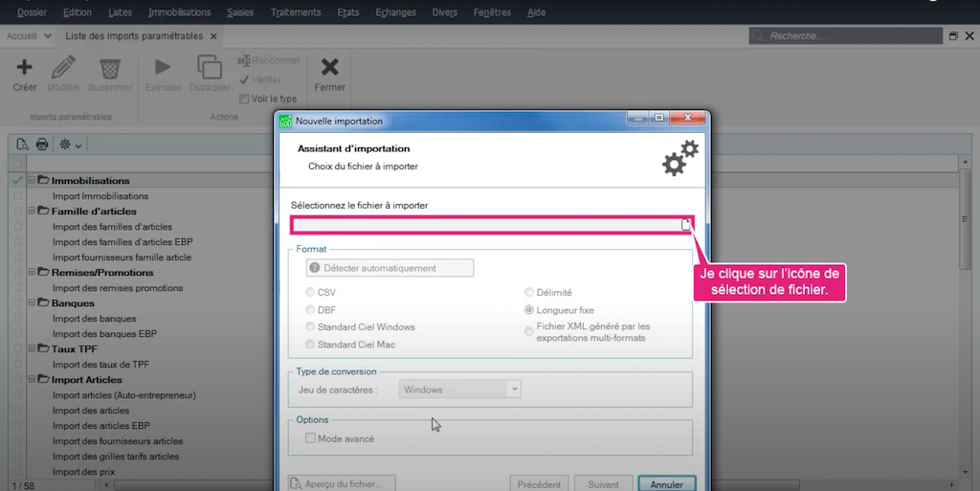Click the Exécuter play icon
The width and height of the screenshot is (980, 491).
coord(163,67)
